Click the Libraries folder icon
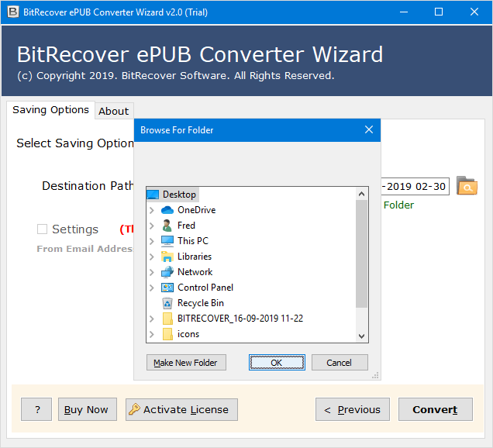 pyautogui.click(x=167, y=257)
